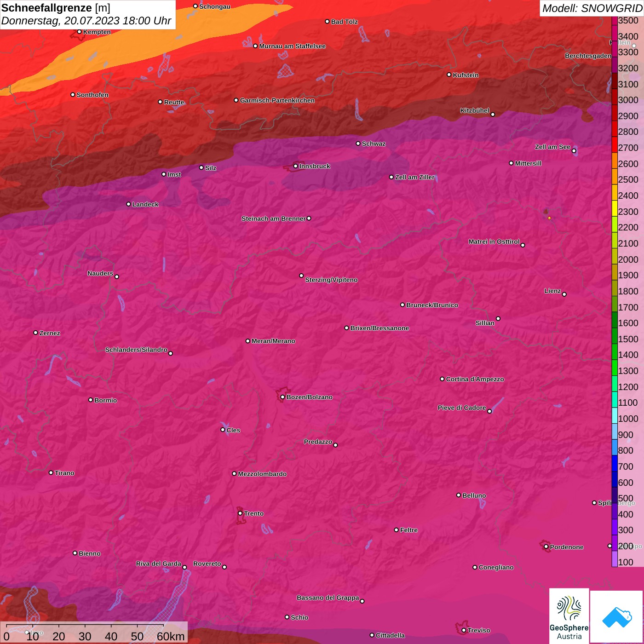644x644 pixels.
Task: Click the Lienz location marker
Action: 564,294
